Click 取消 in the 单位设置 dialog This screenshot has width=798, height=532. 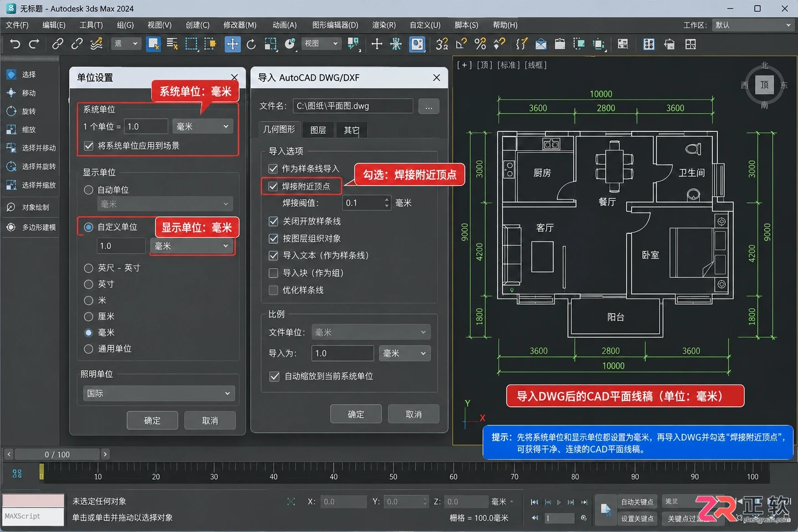tap(210, 421)
